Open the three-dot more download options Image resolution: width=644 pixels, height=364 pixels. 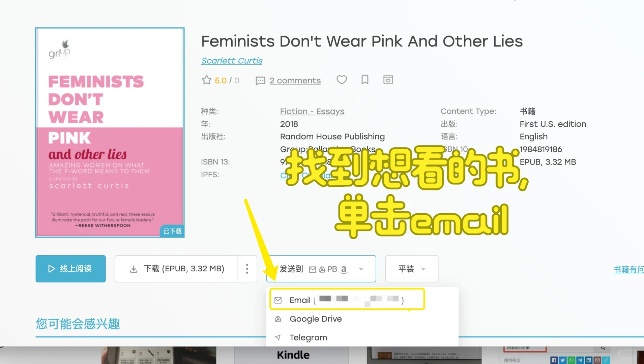(247, 269)
